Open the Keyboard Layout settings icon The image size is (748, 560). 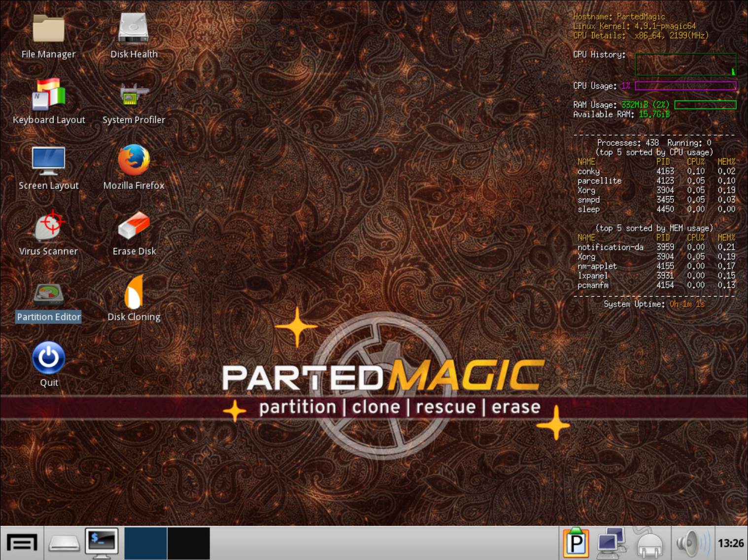tap(48, 95)
